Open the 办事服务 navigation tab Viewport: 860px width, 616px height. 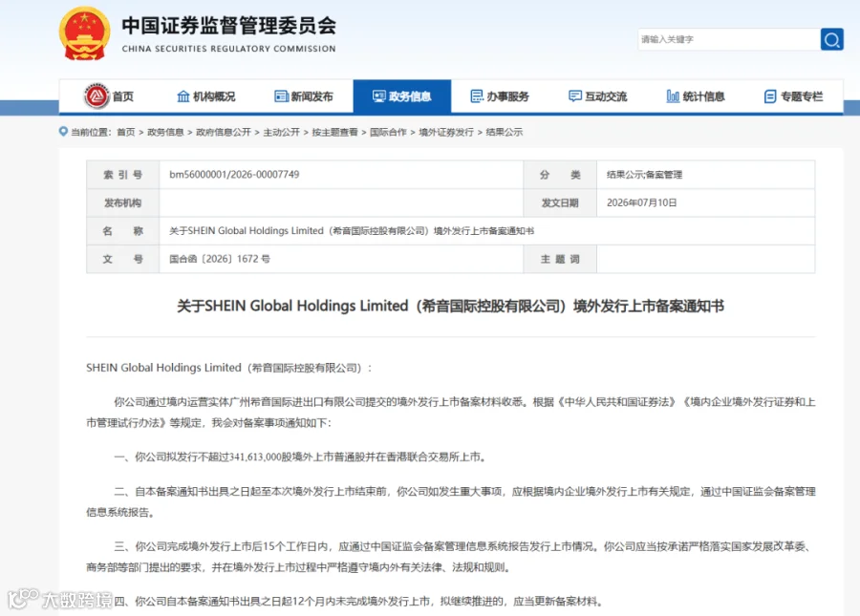pos(500,96)
